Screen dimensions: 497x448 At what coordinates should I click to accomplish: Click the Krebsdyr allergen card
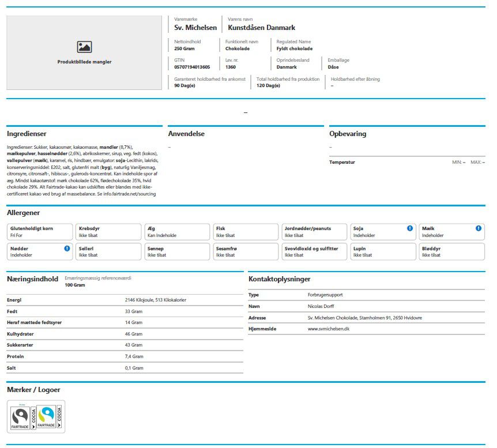point(108,232)
